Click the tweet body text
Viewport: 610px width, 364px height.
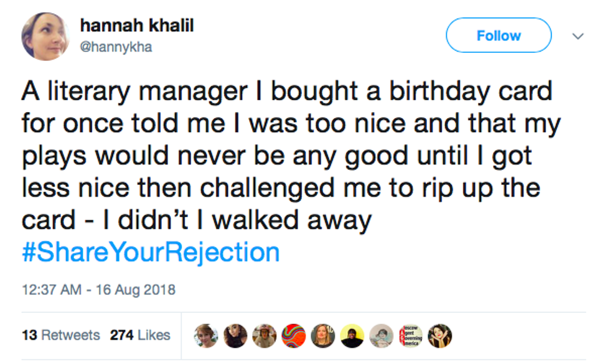click(x=286, y=156)
